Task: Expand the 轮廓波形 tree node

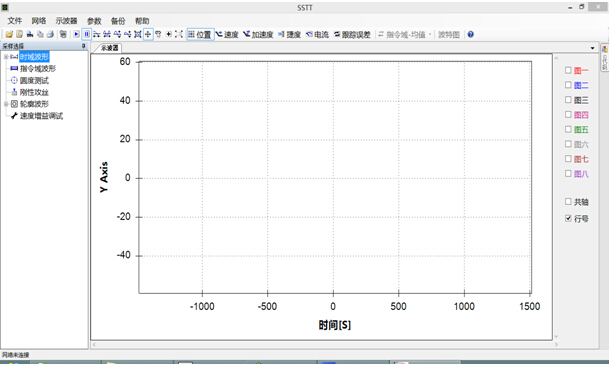Action: tap(6, 104)
